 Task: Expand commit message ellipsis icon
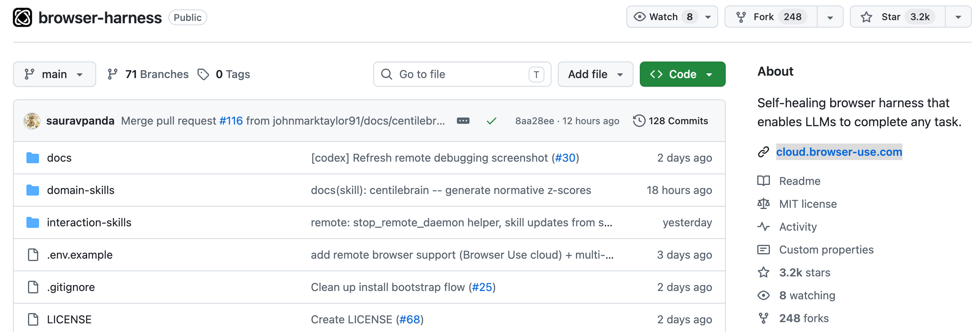tap(463, 121)
